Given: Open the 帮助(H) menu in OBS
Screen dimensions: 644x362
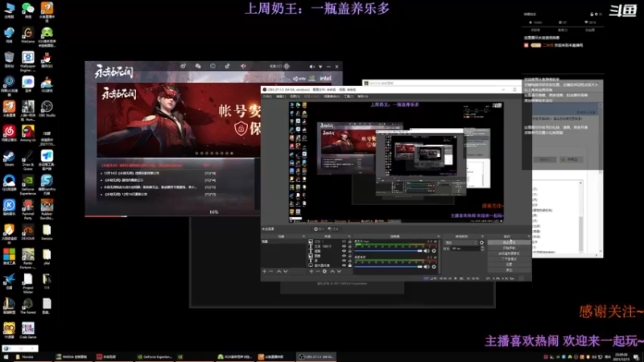Looking at the screenshot, I should tap(363, 96).
